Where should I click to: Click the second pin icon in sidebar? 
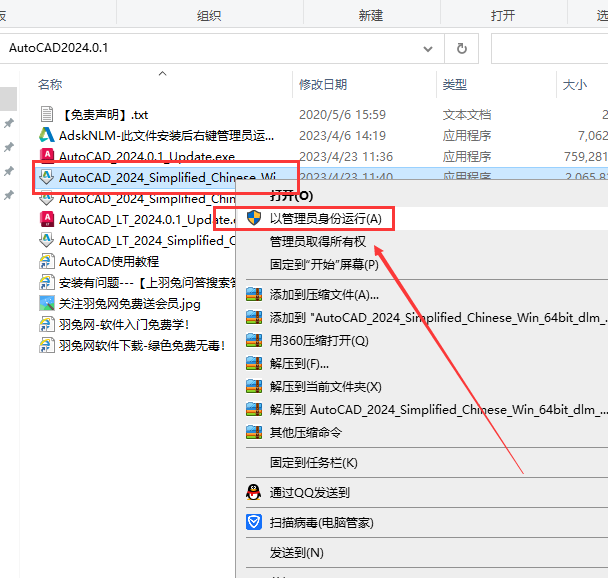(x=9, y=147)
